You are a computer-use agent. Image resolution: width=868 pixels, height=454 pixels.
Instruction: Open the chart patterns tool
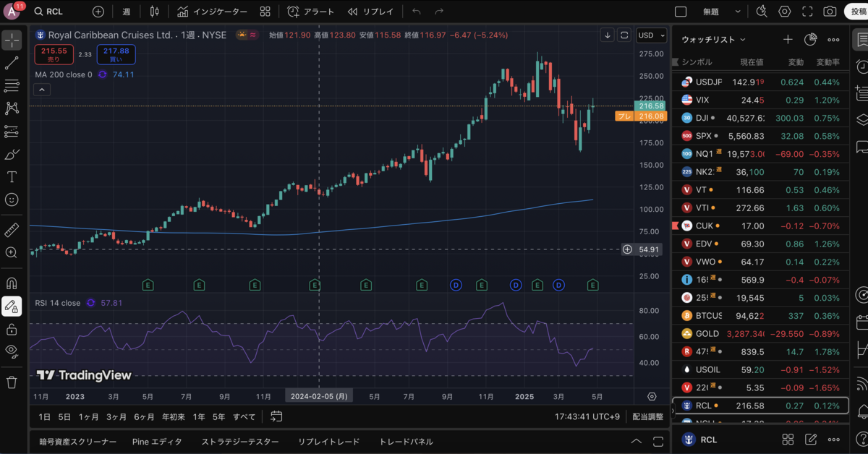point(12,108)
